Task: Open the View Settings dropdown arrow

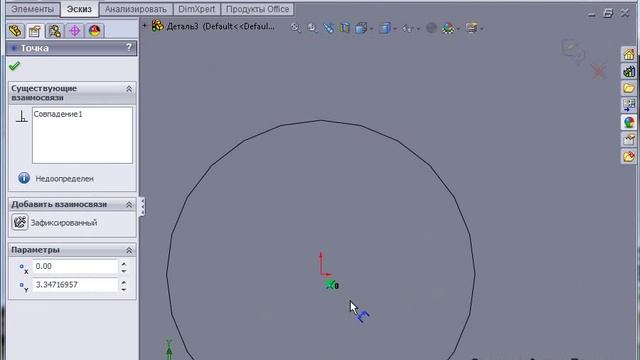Action: pos(482,29)
